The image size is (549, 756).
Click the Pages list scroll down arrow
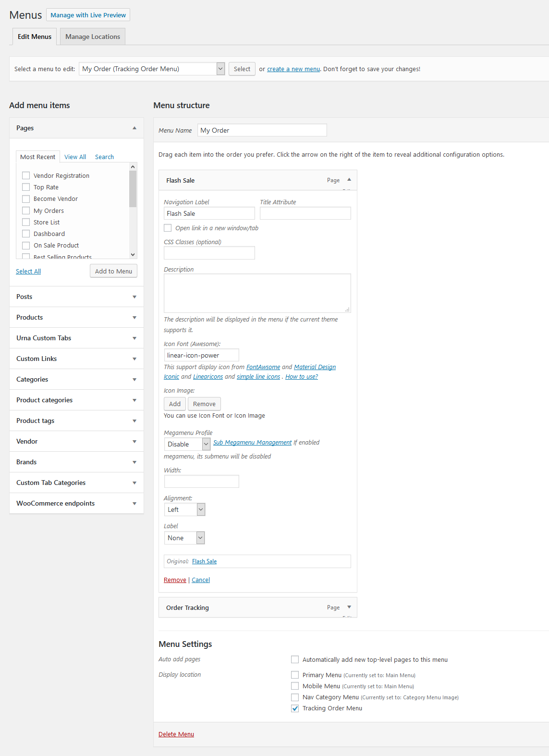(x=133, y=254)
